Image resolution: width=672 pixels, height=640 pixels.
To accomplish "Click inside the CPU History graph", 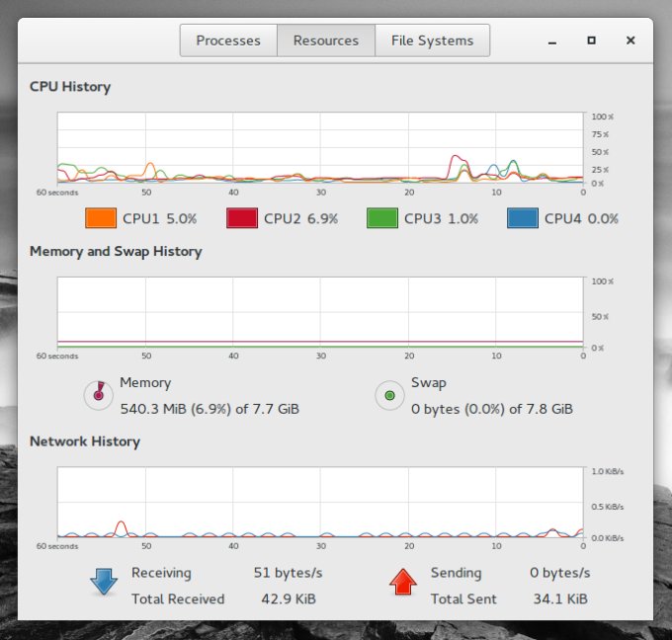I will [x=320, y=148].
